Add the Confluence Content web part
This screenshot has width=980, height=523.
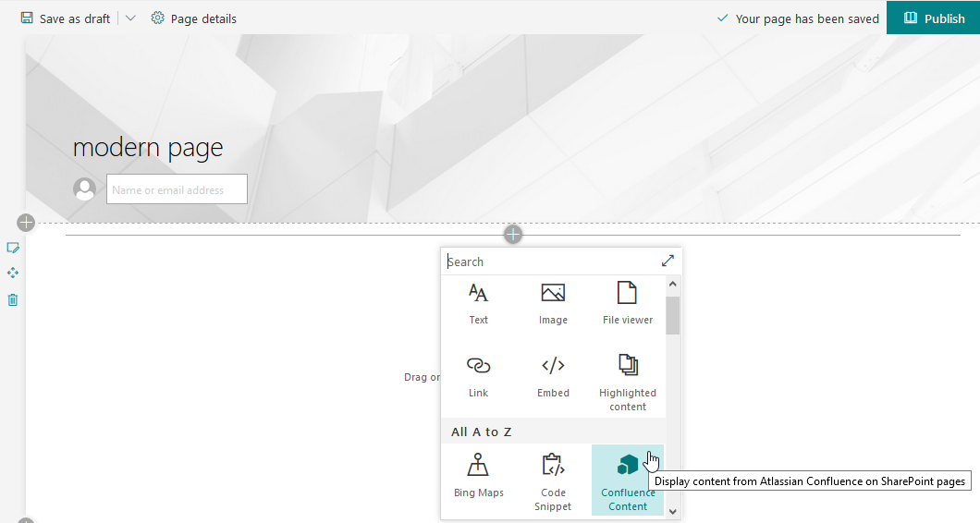[x=627, y=480]
